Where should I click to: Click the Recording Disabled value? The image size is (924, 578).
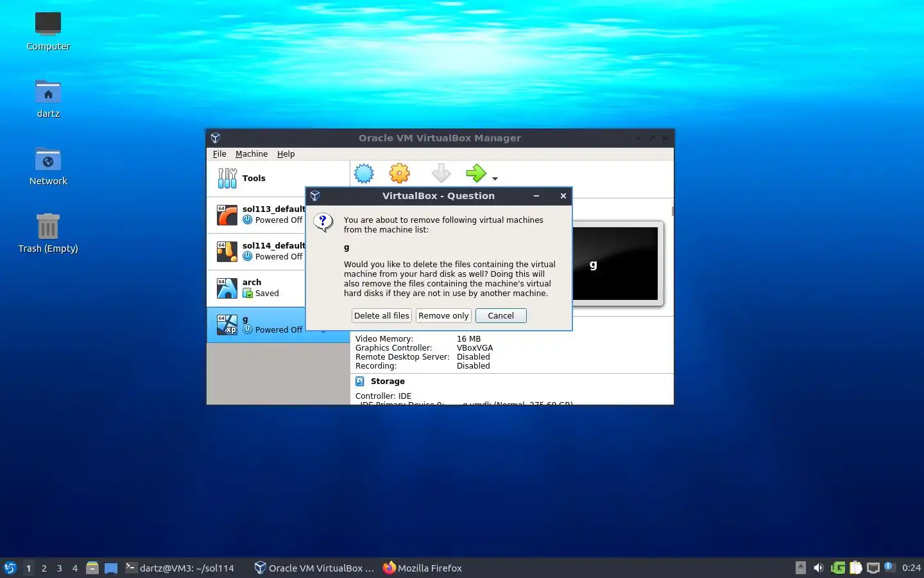[x=473, y=366]
